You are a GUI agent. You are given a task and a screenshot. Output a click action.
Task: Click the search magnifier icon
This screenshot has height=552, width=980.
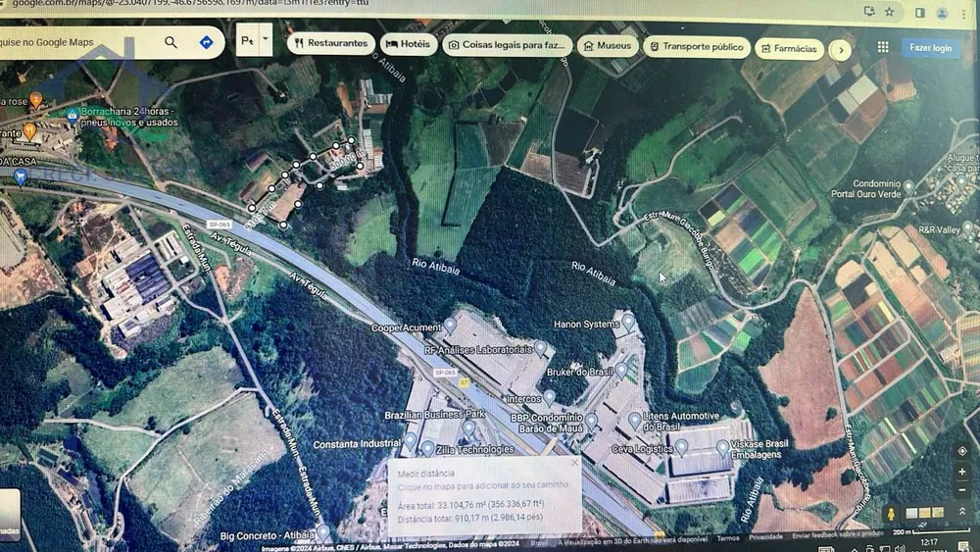coord(171,42)
